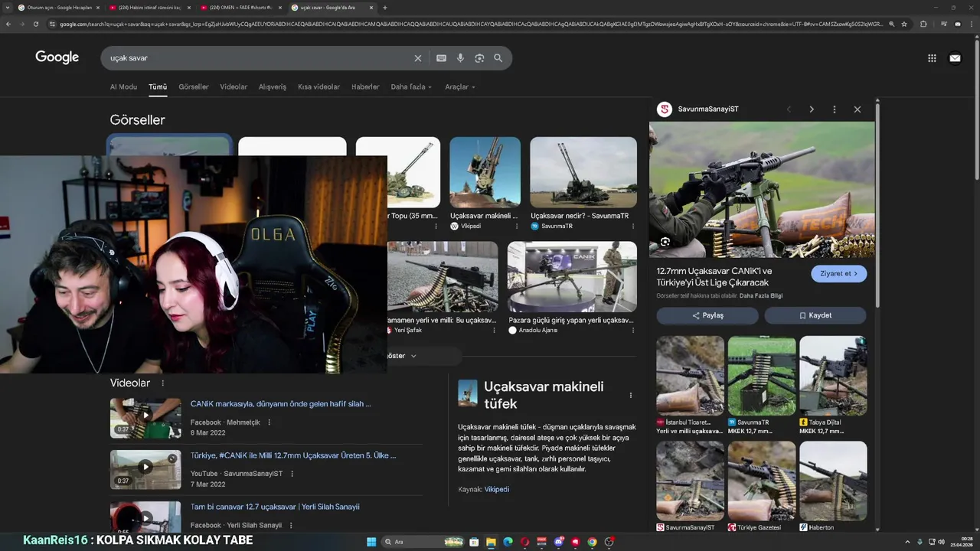Switch to the Görseller tab
The height and width of the screenshot is (551, 980).
tap(194, 86)
